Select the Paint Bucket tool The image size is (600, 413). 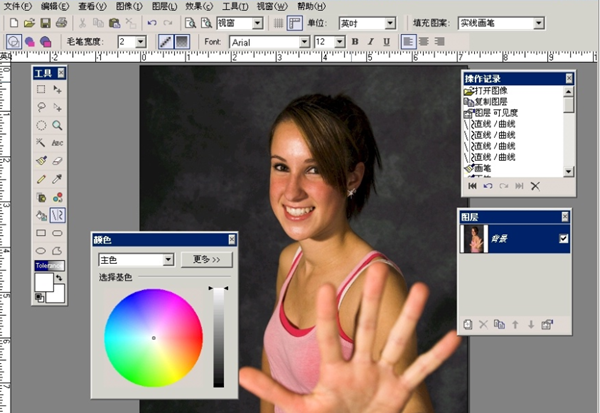[41, 215]
